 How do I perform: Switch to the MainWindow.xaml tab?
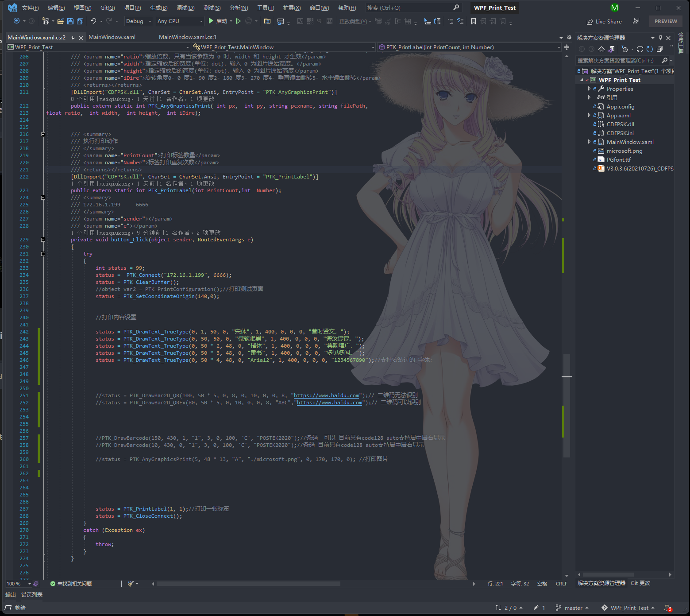point(112,37)
